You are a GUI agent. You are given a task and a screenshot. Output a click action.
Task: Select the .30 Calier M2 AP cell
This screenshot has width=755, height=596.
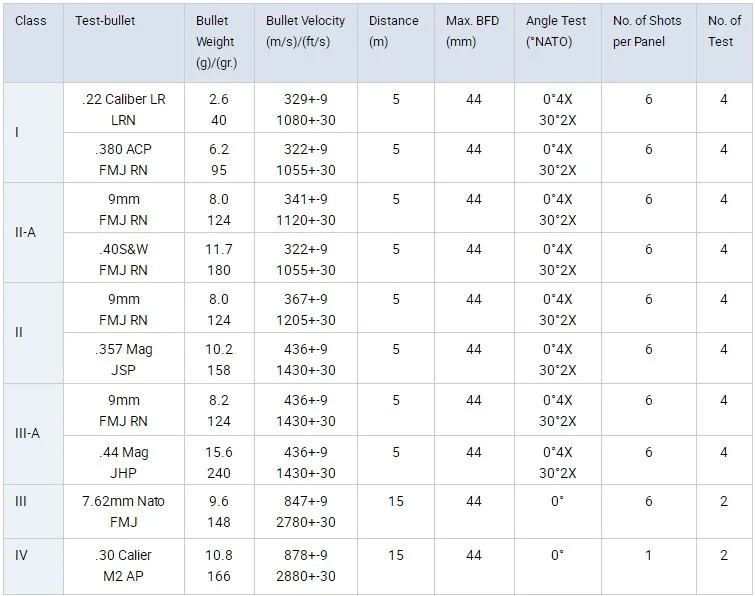pyautogui.click(x=124, y=565)
